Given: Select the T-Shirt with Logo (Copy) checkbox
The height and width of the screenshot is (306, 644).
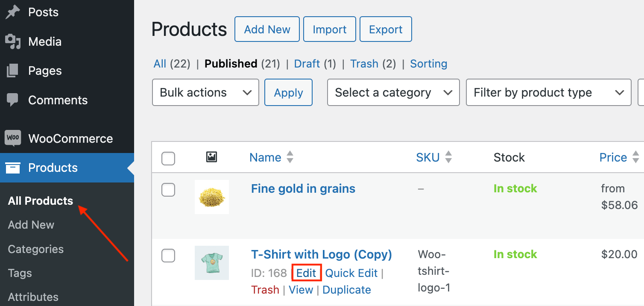Looking at the screenshot, I should tap(168, 256).
